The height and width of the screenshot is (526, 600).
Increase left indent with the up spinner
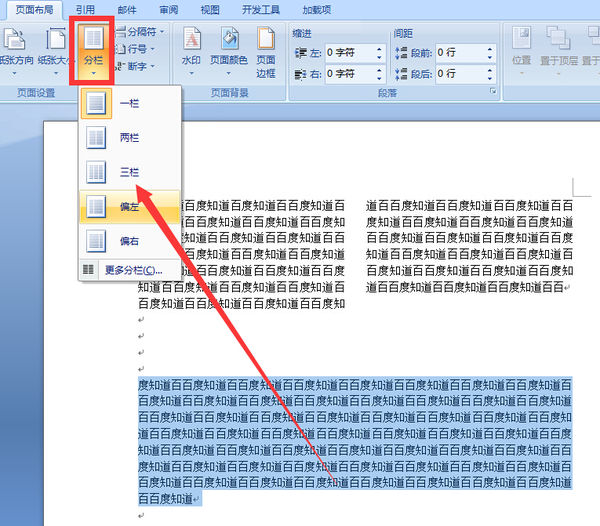coord(379,49)
